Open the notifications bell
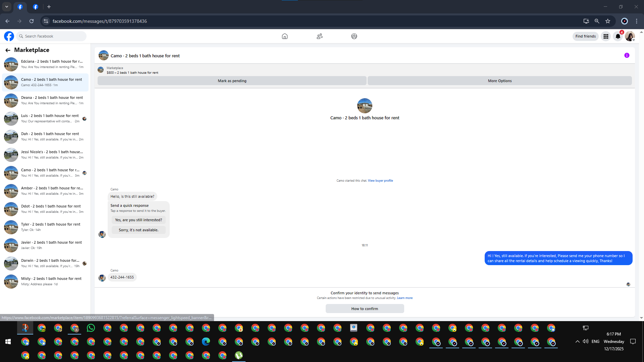Viewport: 644px width, 362px height. (618, 36)
